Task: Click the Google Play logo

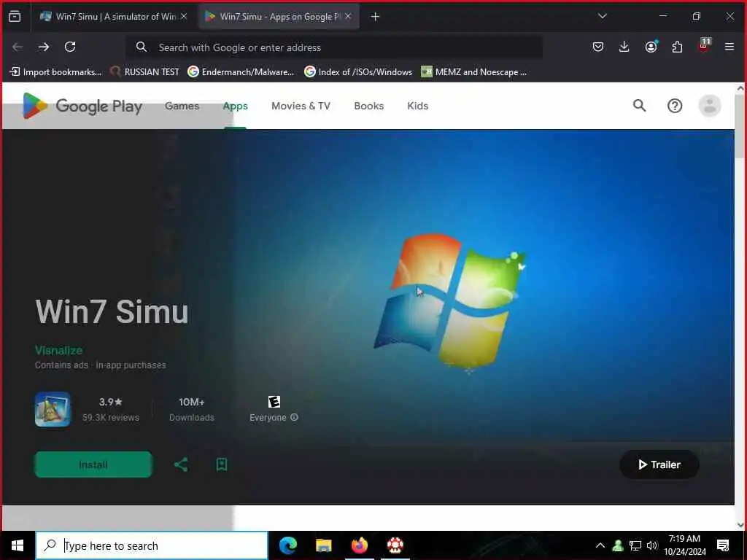Action: (x=82, y=106)
